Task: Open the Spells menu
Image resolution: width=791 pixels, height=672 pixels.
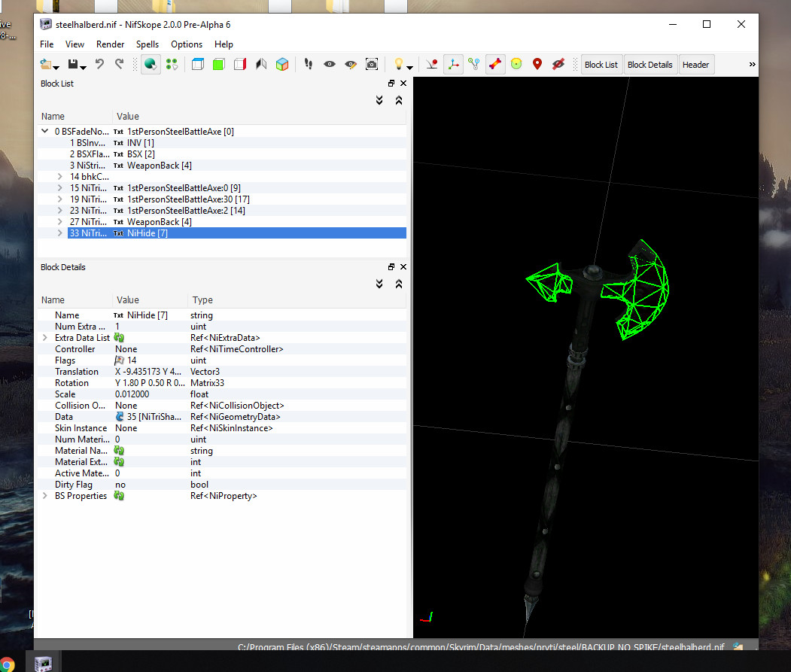Action: 148,44
